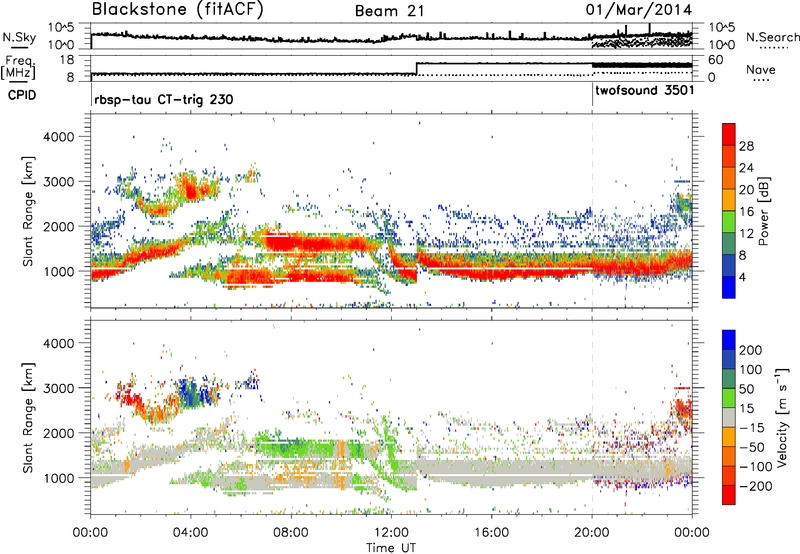
Task: Click the 'Nave' legend label
Action: [x=761, y=70]
